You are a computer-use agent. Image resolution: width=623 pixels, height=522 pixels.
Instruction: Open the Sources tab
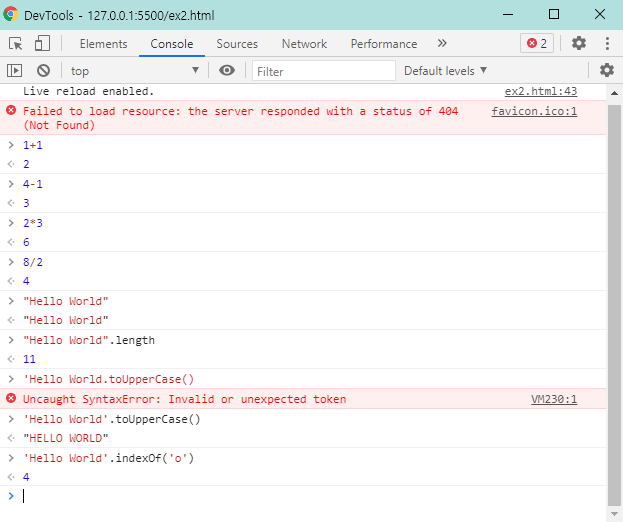tap(237, 44)
